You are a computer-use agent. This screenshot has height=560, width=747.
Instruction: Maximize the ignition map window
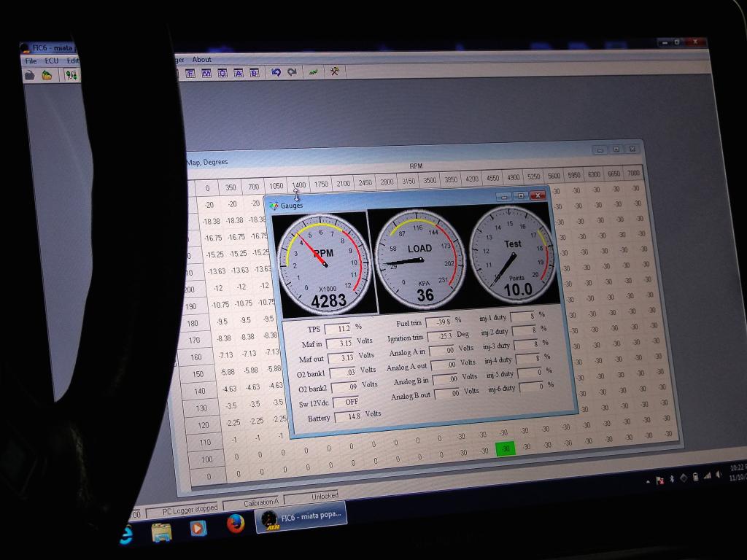point(616,149)
